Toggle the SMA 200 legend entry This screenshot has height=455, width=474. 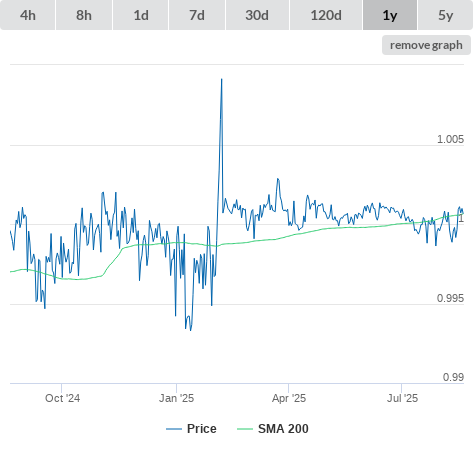click(283, 429)
